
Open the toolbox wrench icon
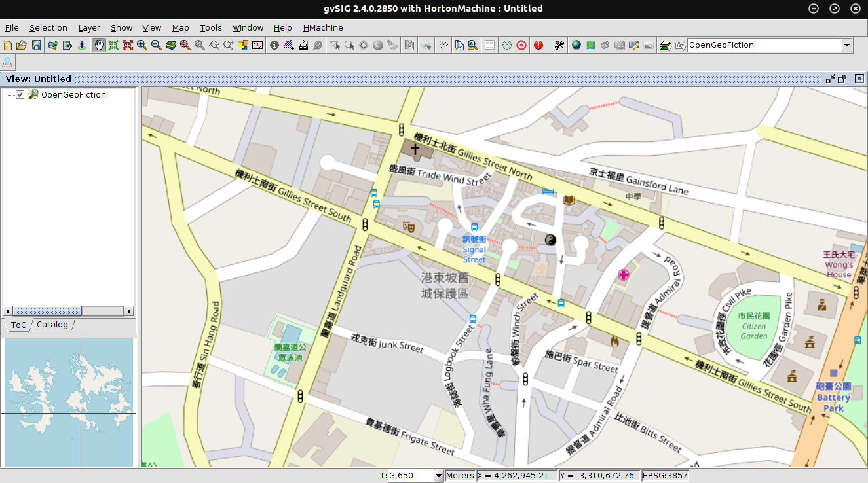click(559, 45)
